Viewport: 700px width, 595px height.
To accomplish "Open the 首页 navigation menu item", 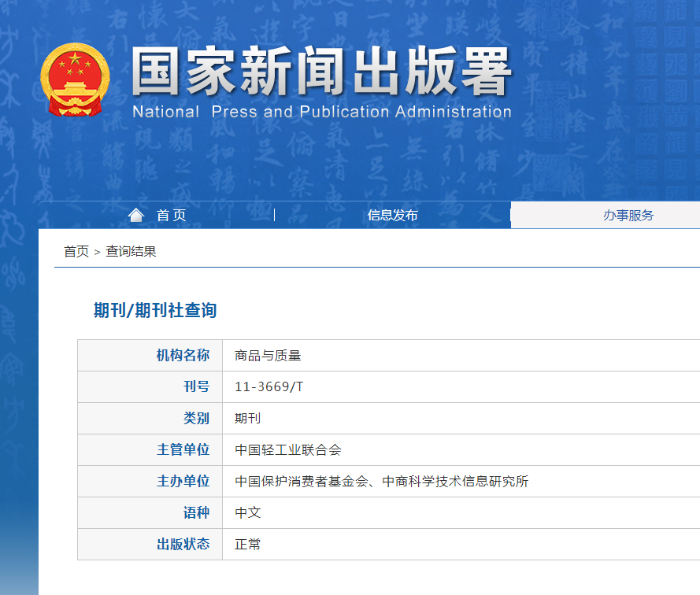I will coord(171,216).
